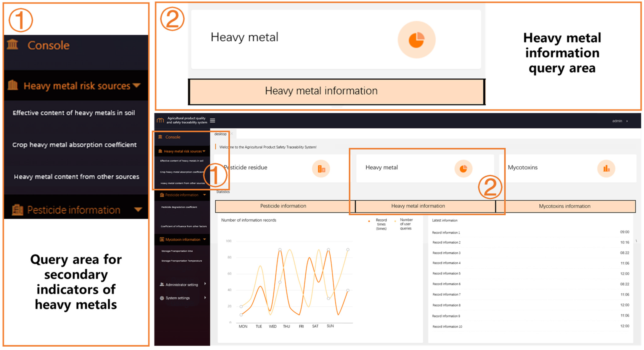This screenshot has height=350, width=644.
Task: Open Console in the small sidebar
Action: [x=172, y=137]
